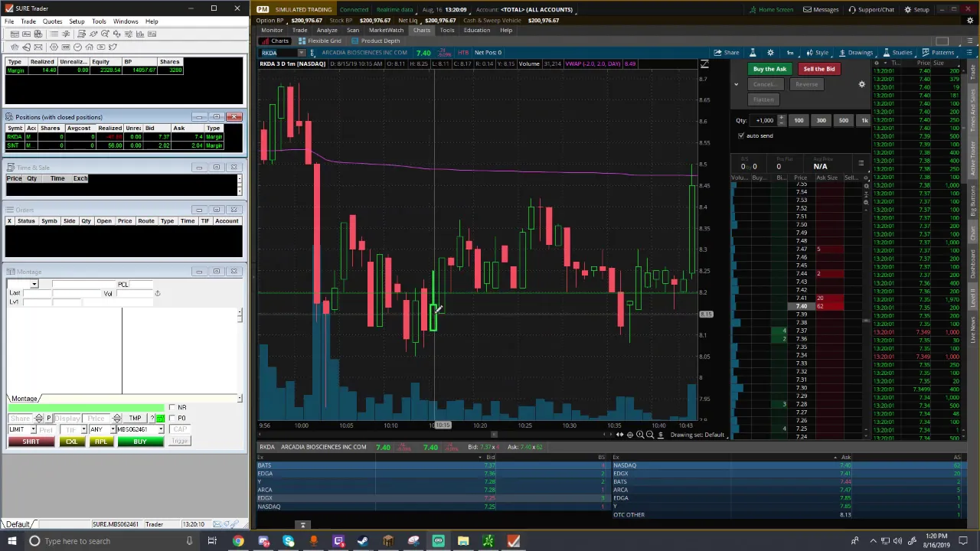
Task: Open the flask icon next to Share
Action: coord(753,53)
